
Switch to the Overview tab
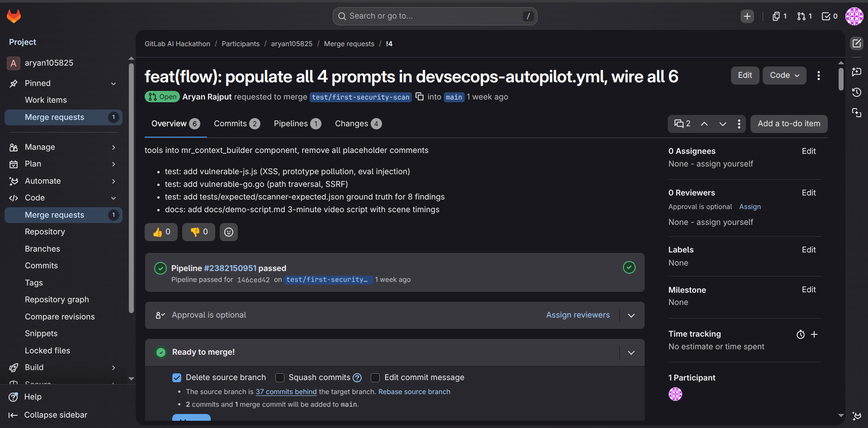pyautogui.click(x=175, y=124)
